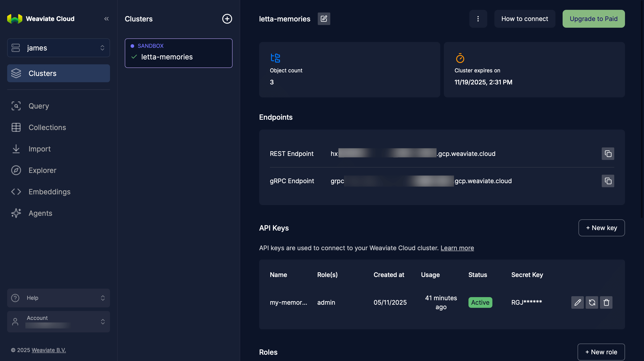Copy the REST Endpoint URL

pyautogui.click(x=608, y=154)
